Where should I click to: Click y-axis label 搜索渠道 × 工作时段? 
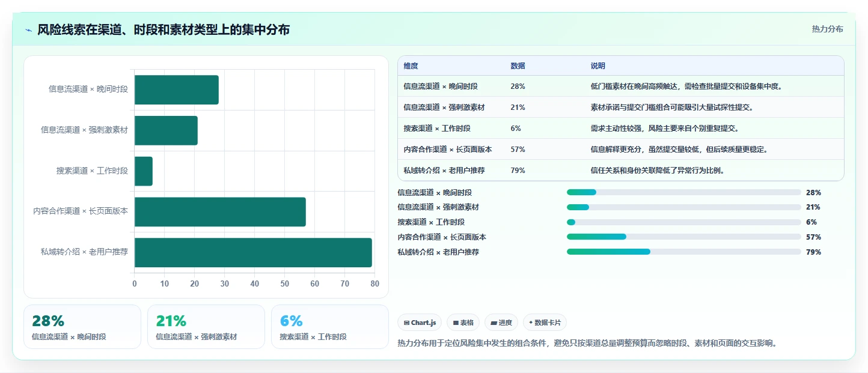pos(92,171)
